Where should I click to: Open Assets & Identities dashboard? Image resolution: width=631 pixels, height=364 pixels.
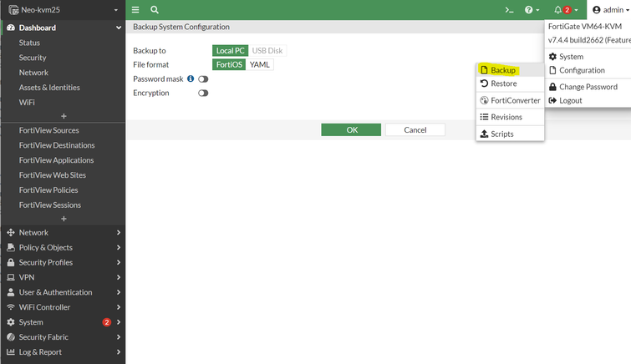coord(49,88)
